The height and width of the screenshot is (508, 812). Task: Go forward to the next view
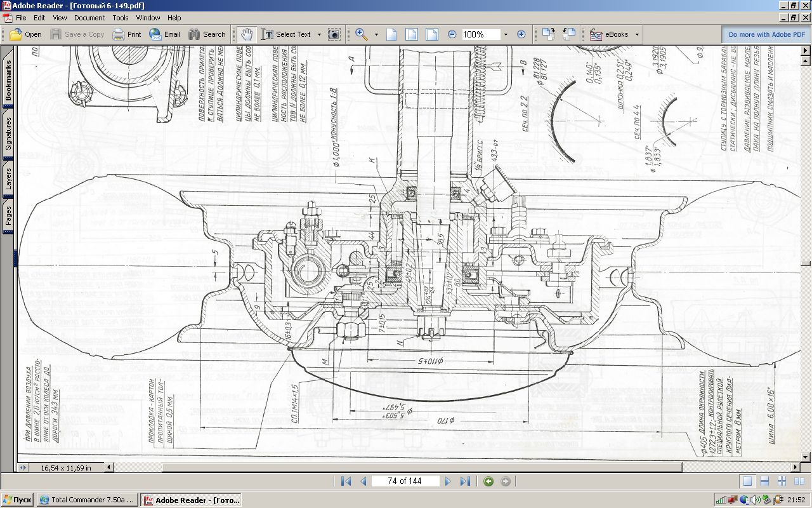(x=506, y=481)
